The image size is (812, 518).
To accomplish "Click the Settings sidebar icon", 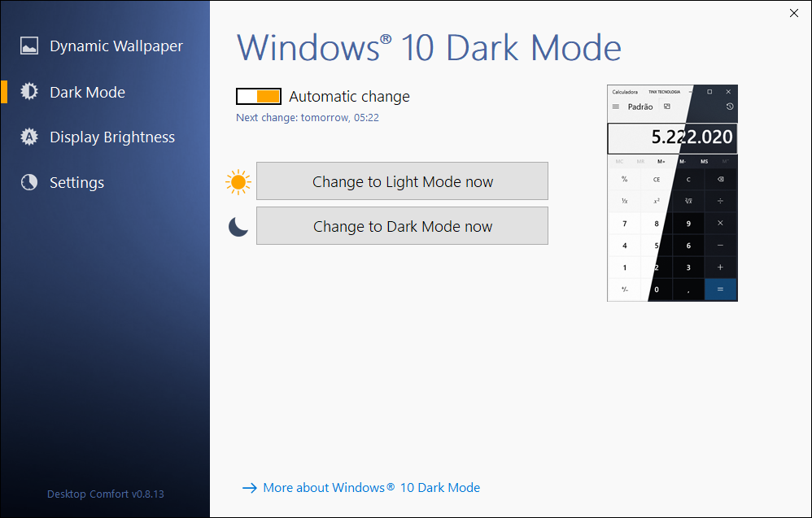I will click(x=29, y=182).
